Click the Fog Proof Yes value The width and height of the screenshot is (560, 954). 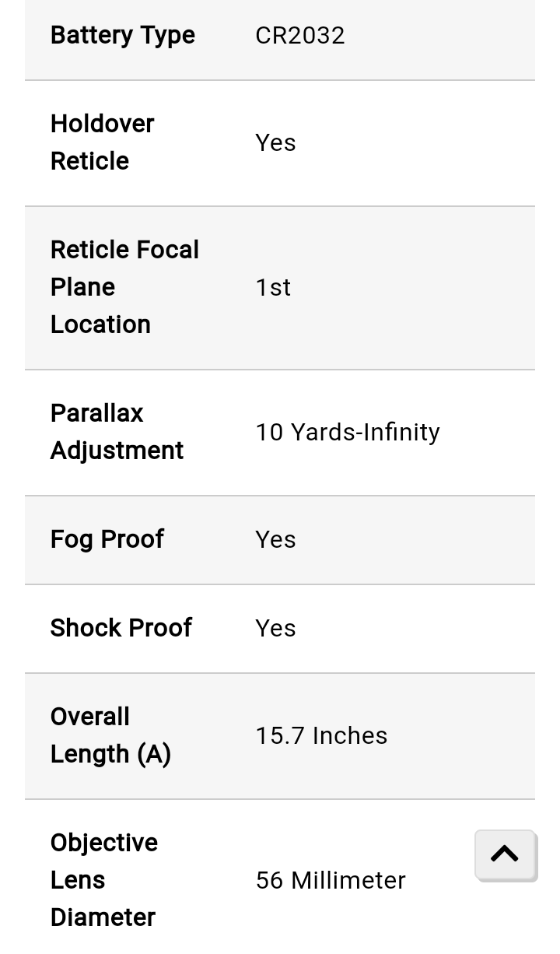click(x=275, y=539)
